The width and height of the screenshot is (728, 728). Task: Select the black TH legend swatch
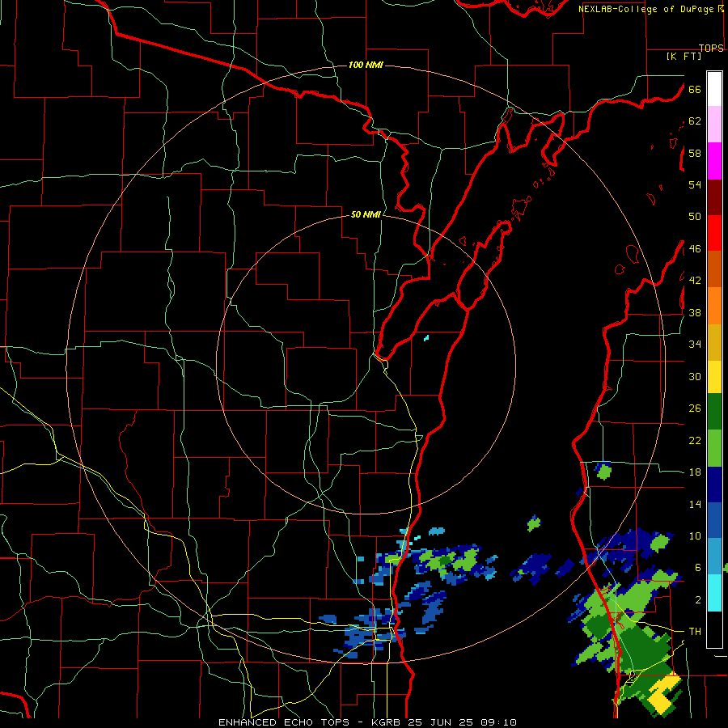point(714,629)
